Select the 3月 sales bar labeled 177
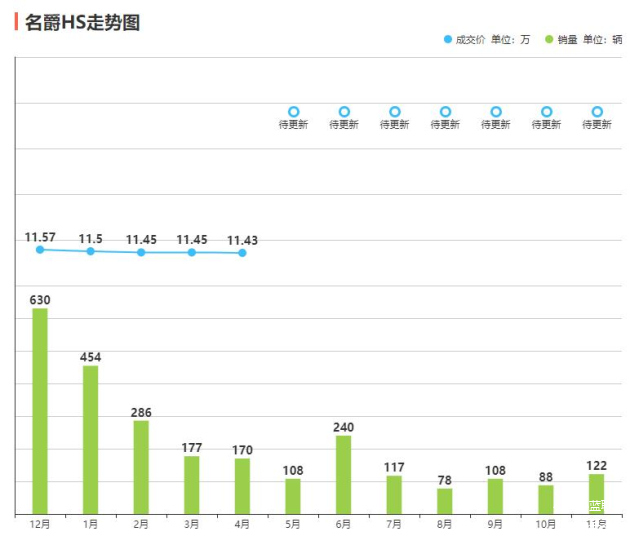630x536 pixels. (x=192, y=485)
